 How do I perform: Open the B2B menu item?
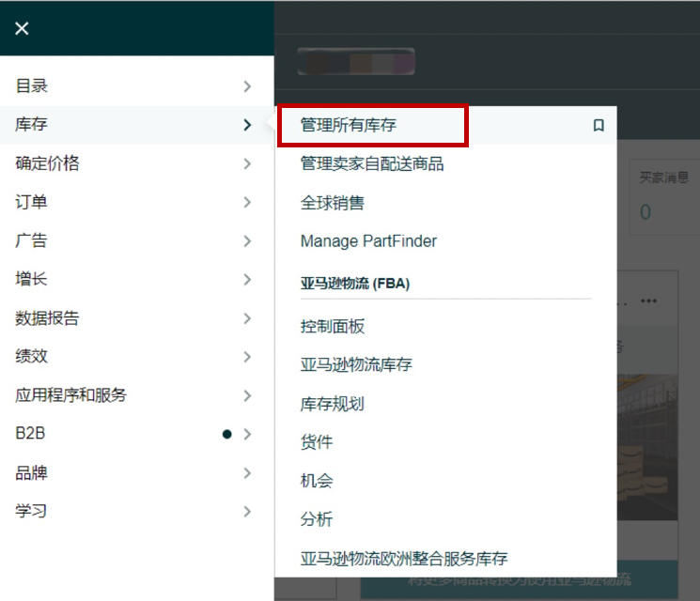click(30, 434)
